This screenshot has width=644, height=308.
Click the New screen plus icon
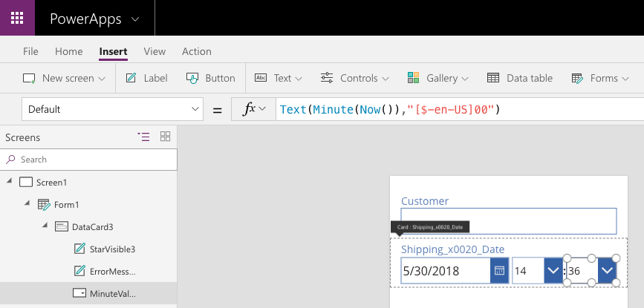(29, 79)
